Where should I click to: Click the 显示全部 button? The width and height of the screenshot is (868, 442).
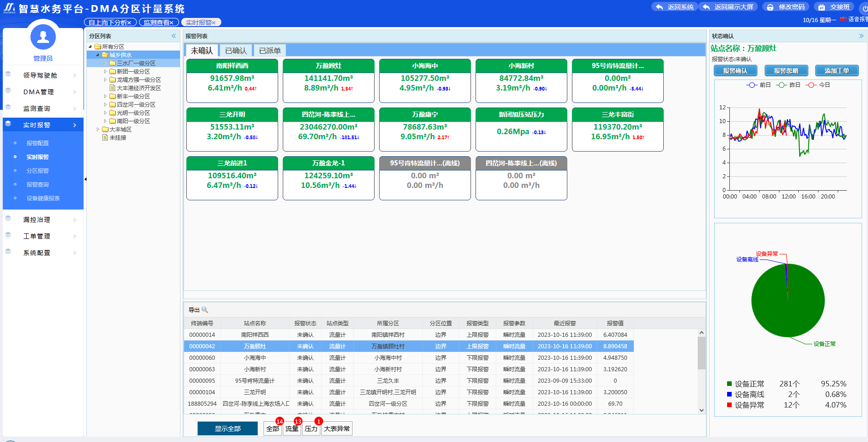[x=228, y=429]
